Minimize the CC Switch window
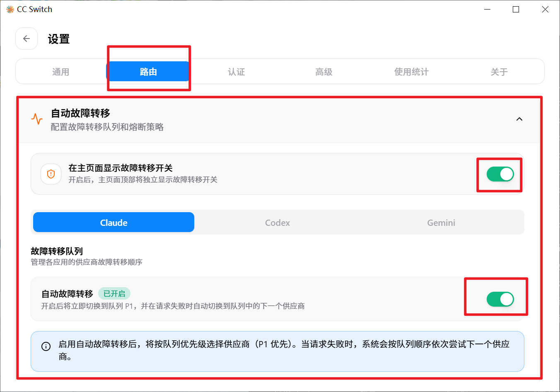The width and height of the screenshot is (560, 392). (488, 9)
